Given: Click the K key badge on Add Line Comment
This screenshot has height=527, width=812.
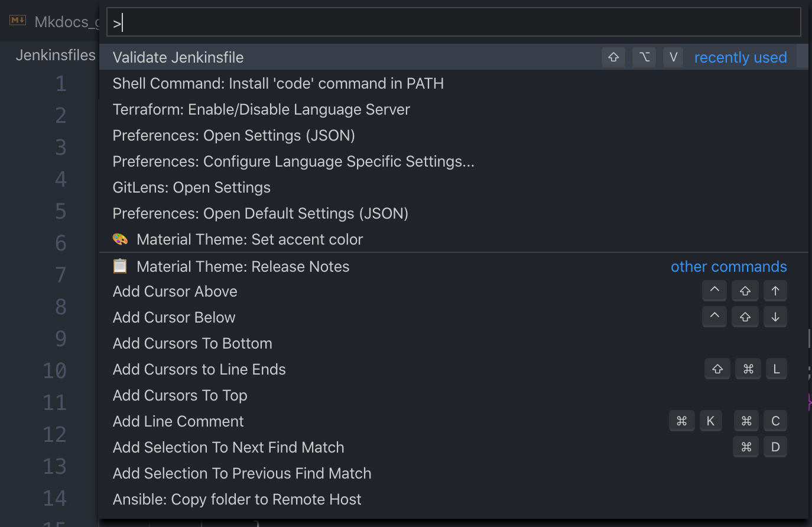Looking at the screenshot, I should point(710,421).
